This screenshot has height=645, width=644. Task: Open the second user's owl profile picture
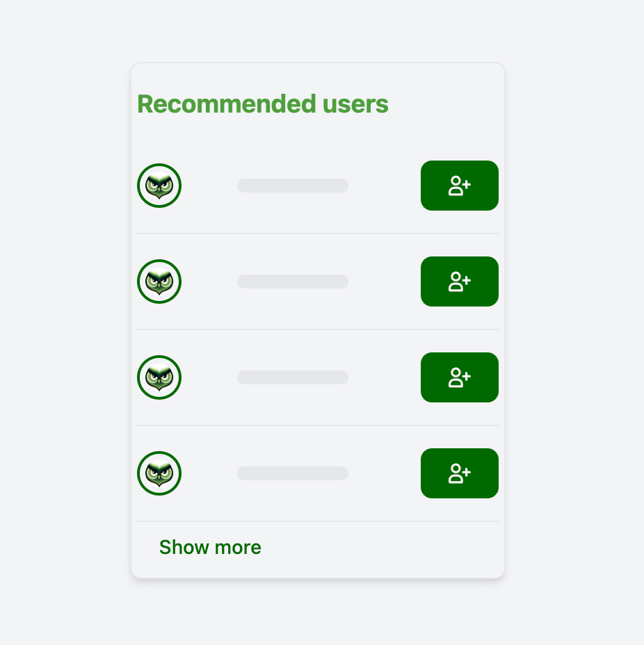pyautogui.click(x=159, y=281)
